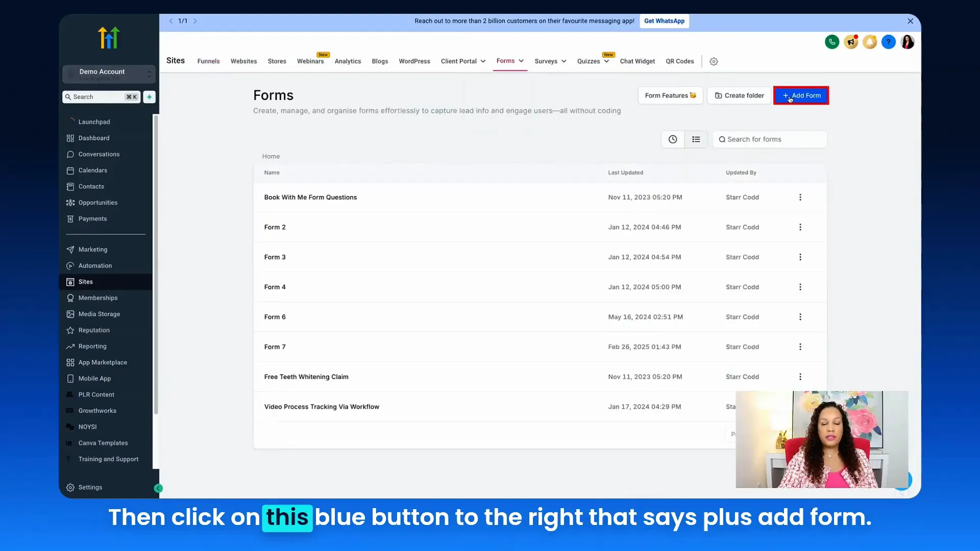Open the Video Process Tracking Via Workflow form
Screen dimensions: 980x551
pos(322,407)
